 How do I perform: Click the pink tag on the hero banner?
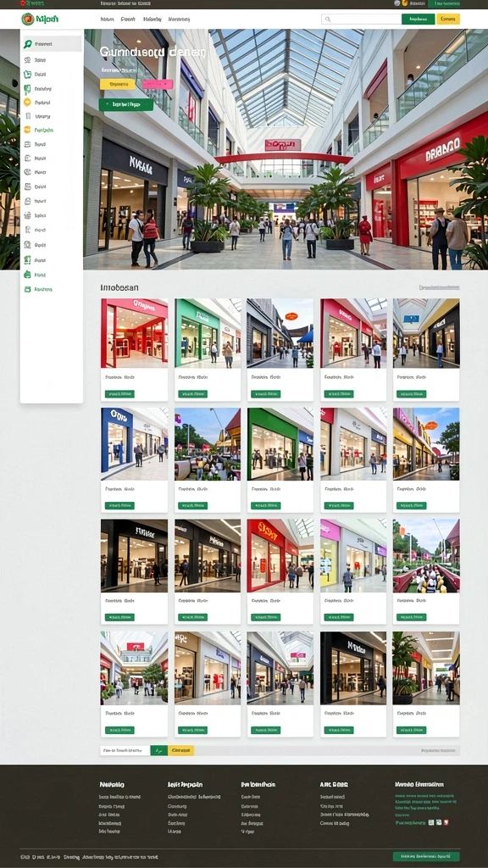point(158,84)
